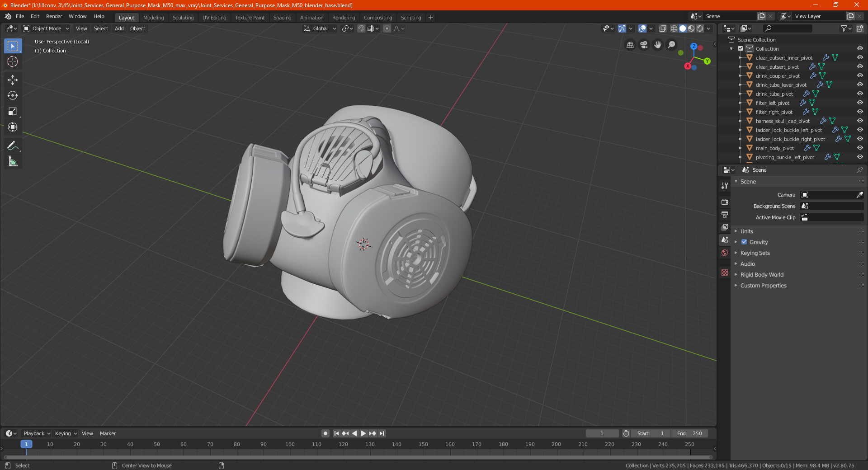Viewport: 868px width, 470px height.
Task: Switch to the UV Editing workspace tab
Action: click(x=214, y=18)
